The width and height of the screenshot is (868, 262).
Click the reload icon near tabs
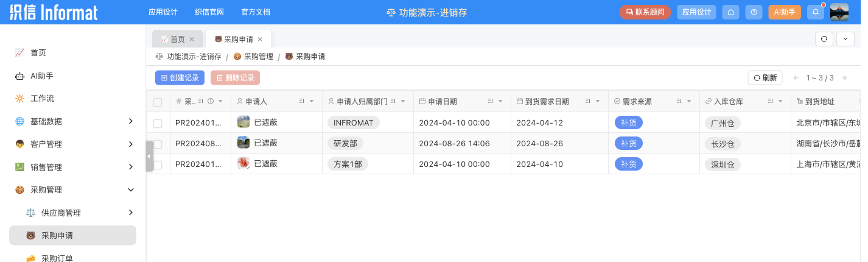pyautogui.click(x=824, y=38)
